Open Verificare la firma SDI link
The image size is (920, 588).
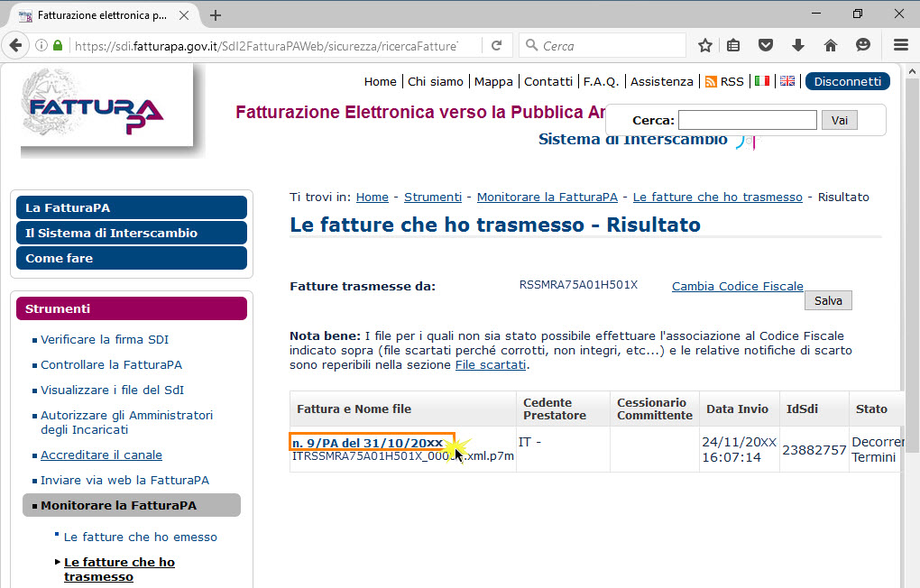point(105,339)
